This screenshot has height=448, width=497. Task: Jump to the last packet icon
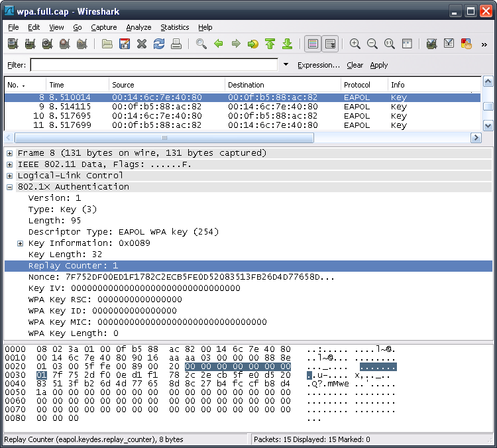[288, 44]
